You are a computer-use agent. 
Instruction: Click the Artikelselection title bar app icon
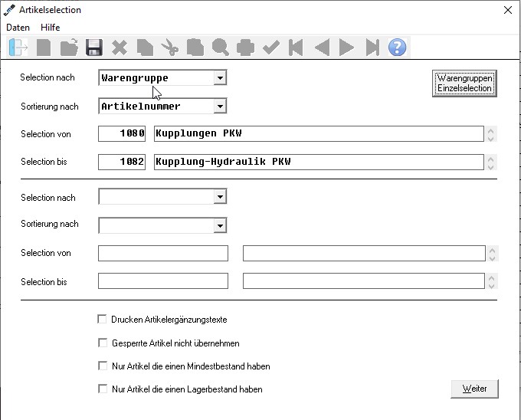(x=9, y=10)
